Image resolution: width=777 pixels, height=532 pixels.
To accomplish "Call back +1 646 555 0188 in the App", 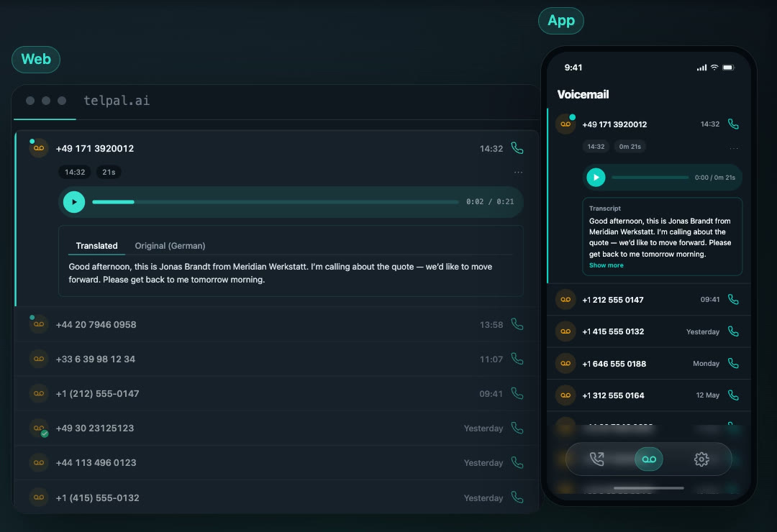I will 733,363.
